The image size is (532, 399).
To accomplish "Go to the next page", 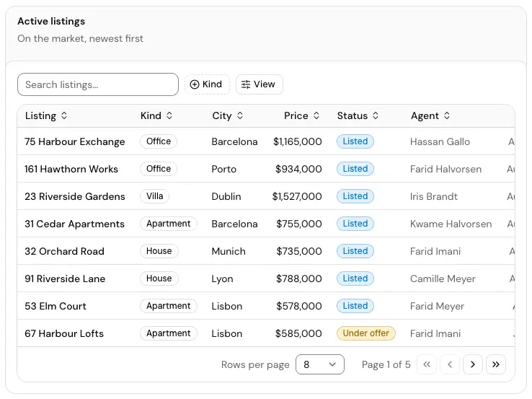I will click(473, 364).
